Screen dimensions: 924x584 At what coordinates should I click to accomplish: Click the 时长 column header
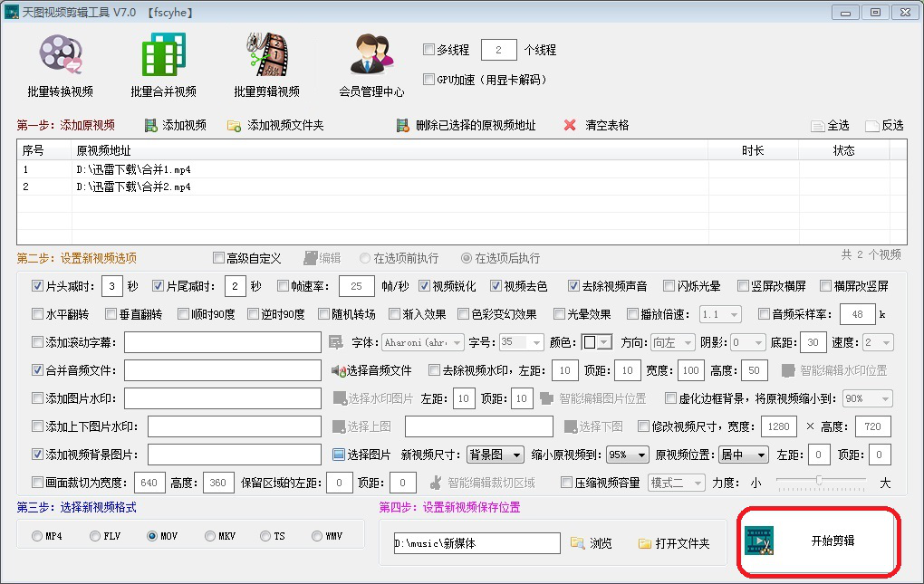pyautogui.click(x=753, y=150)
